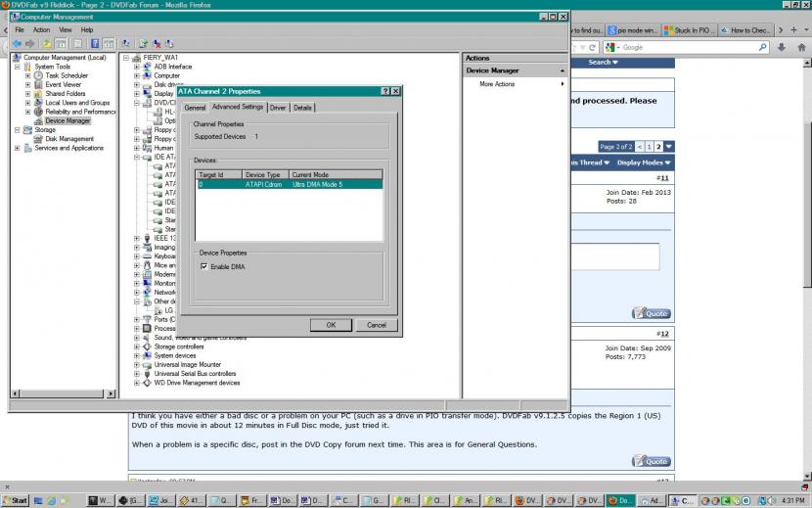Select the Disk Management icon

pos(38,139)
